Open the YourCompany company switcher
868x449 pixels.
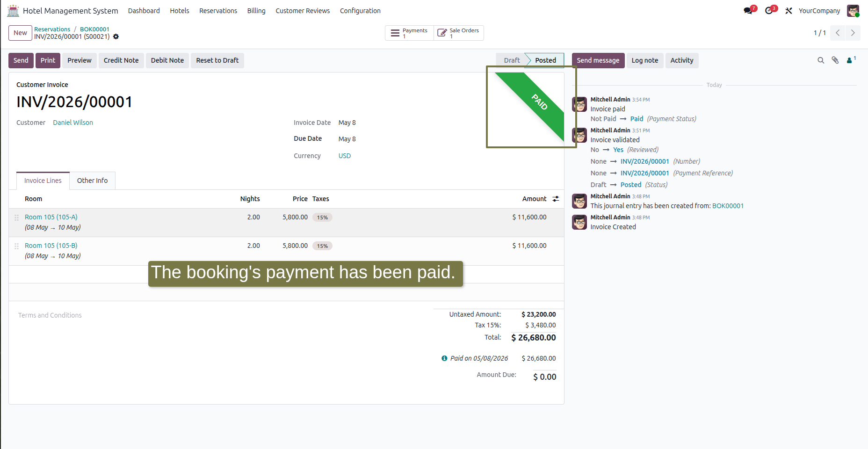tap(819, 10)
